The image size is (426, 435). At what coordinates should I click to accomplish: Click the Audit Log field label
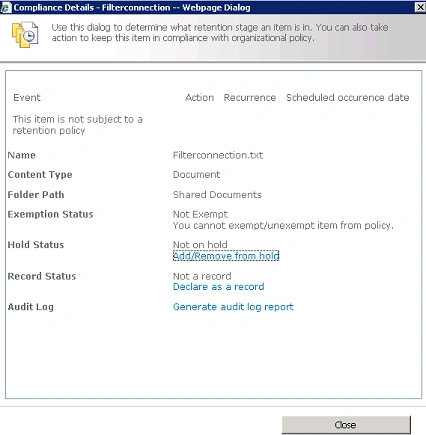31,307
